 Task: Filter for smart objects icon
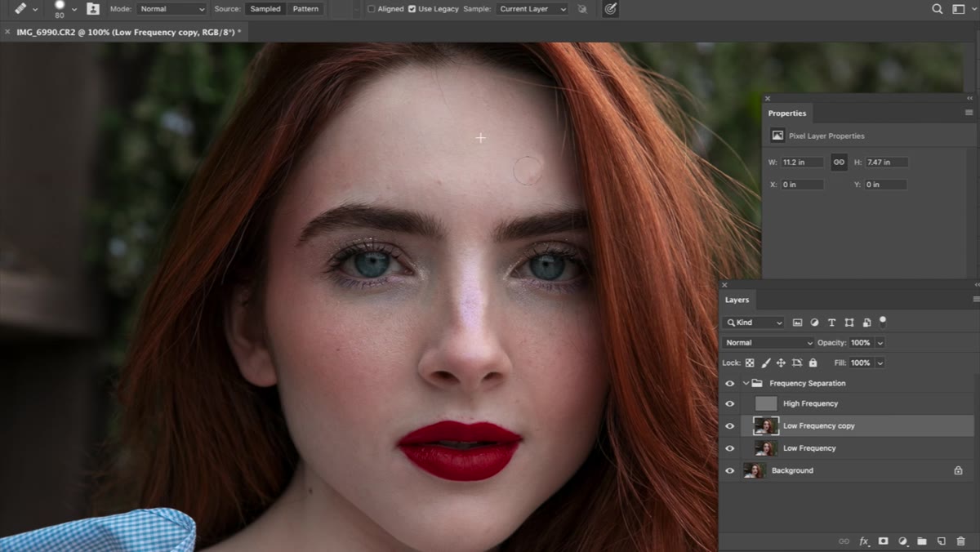866,323
